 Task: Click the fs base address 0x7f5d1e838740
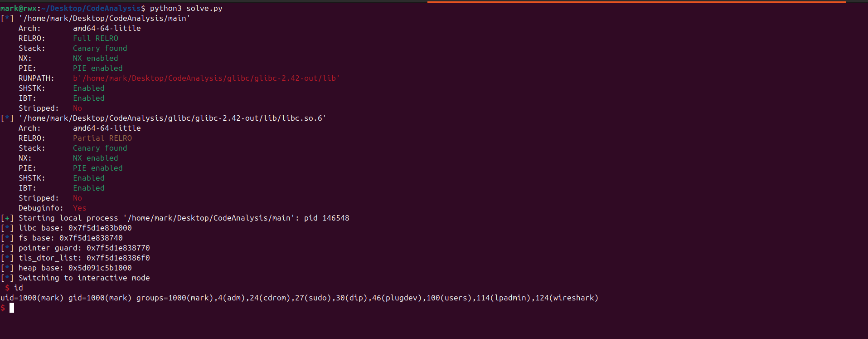91,238
